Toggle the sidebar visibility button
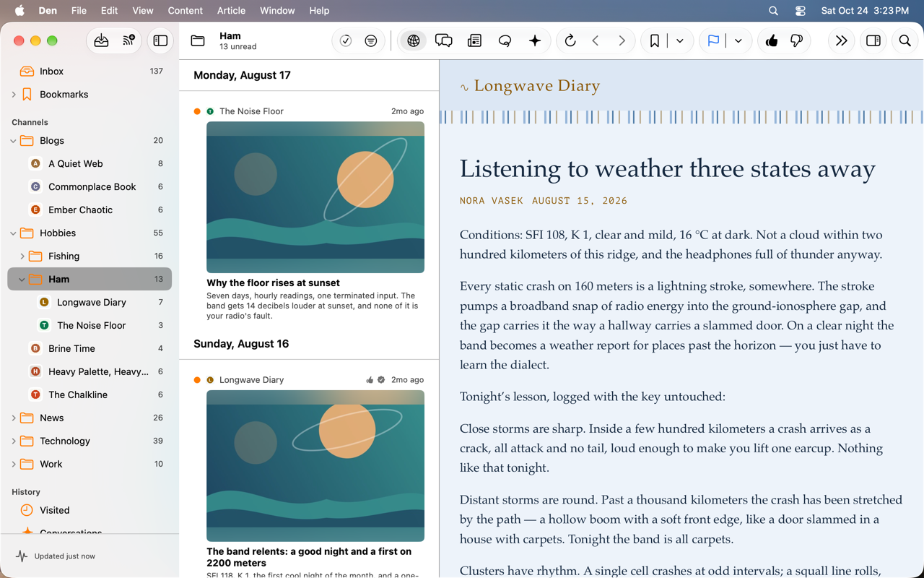 pyautogui.click(x=160, y=41)
